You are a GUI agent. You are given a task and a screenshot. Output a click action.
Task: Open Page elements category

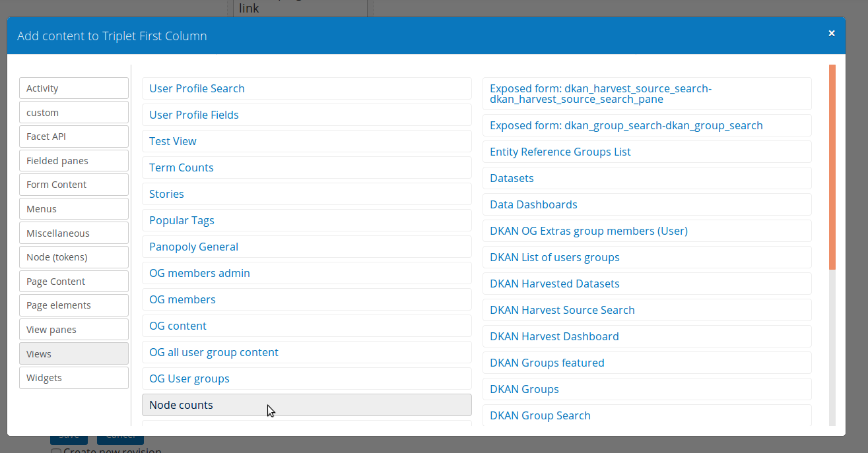[x=74, y=305]
